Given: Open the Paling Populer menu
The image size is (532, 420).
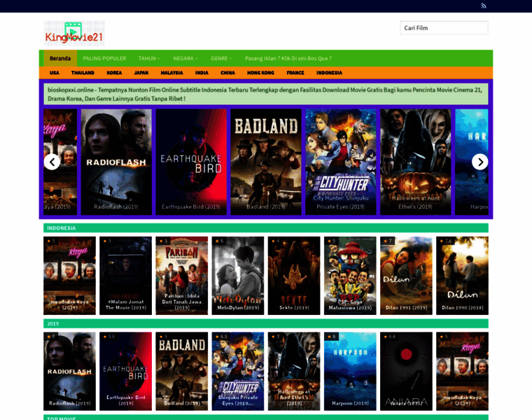Looking at the screenshot, I should click(104, 58).
